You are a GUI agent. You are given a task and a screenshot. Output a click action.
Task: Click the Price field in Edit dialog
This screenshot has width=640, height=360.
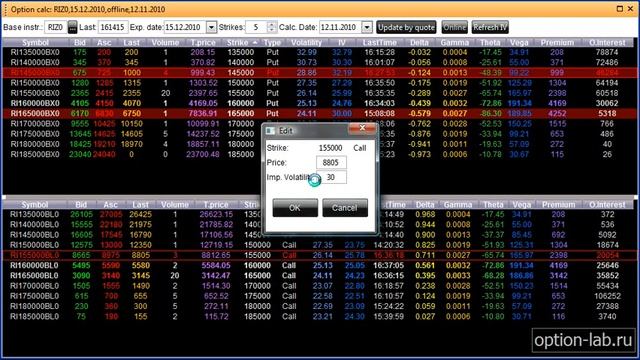click(331, 162)
